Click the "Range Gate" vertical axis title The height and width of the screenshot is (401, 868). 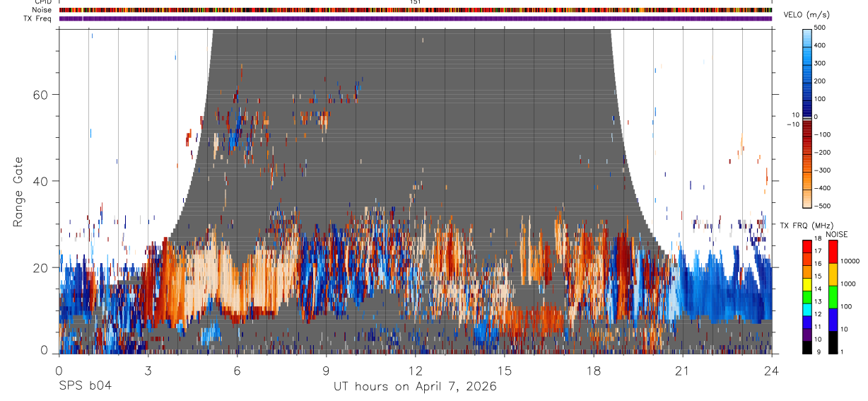[x=18, y=191]
